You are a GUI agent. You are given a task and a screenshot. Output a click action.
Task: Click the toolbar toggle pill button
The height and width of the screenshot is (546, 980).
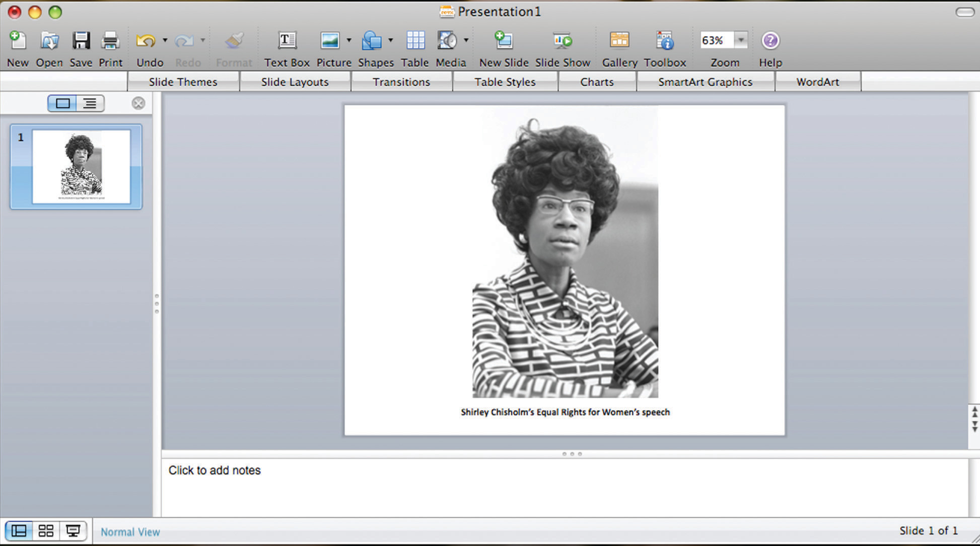pyautogui.click(x=964, y=12)
